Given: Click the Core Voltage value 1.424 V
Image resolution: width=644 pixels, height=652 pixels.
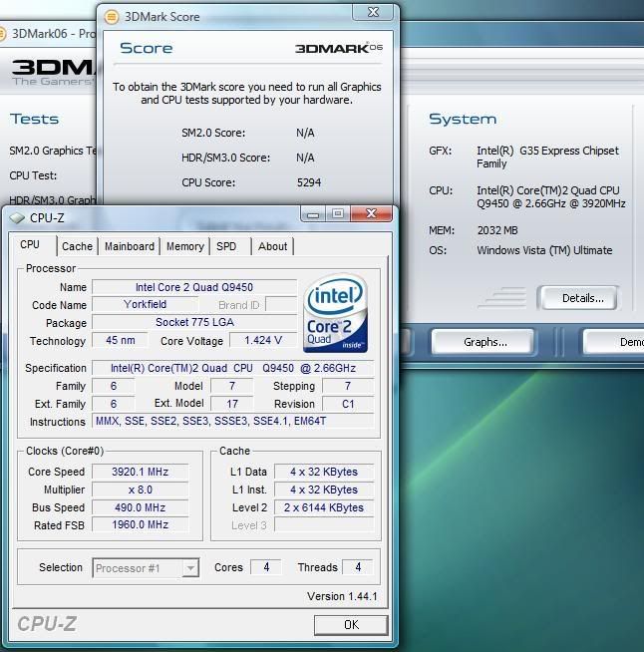Looking at the screenshot, I should (x=263, y=340).
